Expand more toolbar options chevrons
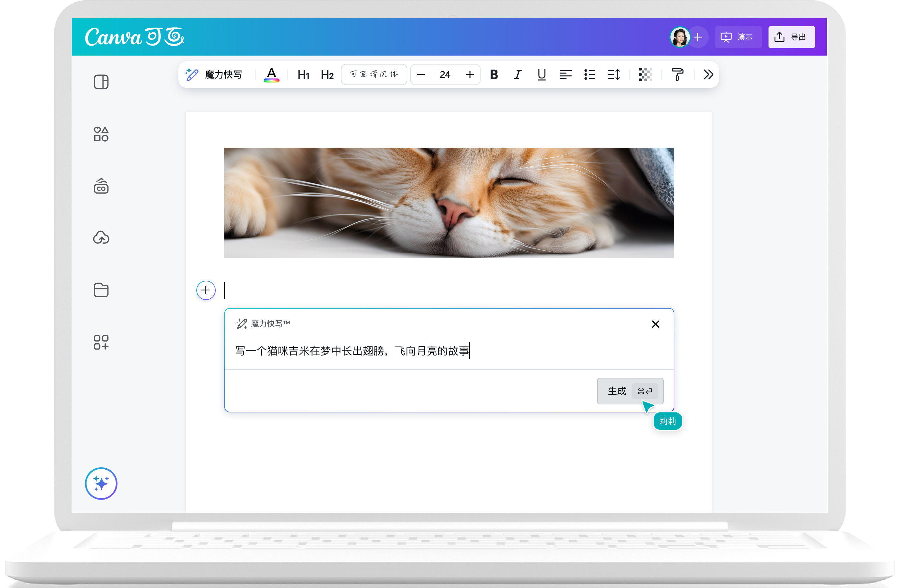 [708, 74]
